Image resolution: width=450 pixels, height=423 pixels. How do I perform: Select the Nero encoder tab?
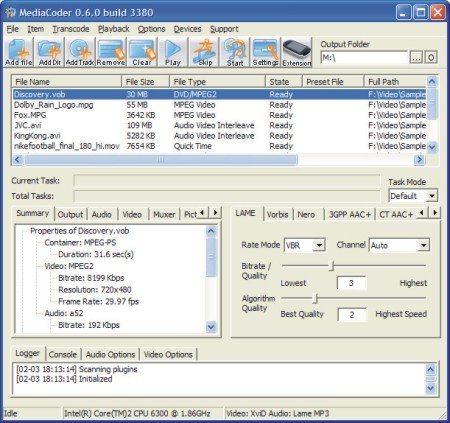pyautogui.click(x=306, y=214)
